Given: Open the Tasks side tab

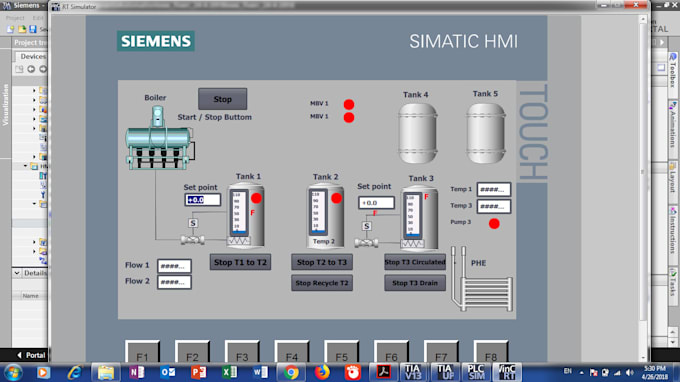Looking at the screenshot, I should coord(673,283).
